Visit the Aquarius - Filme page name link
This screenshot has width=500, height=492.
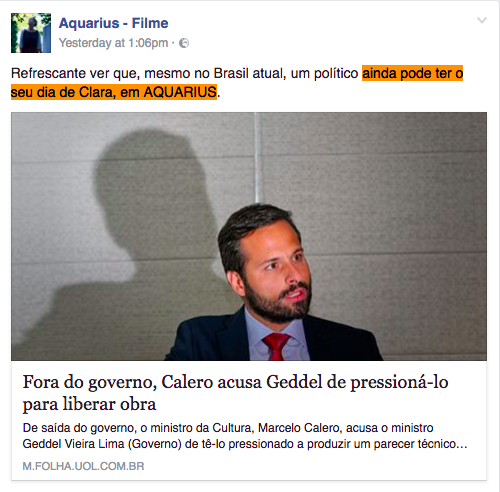click(114, 23)
